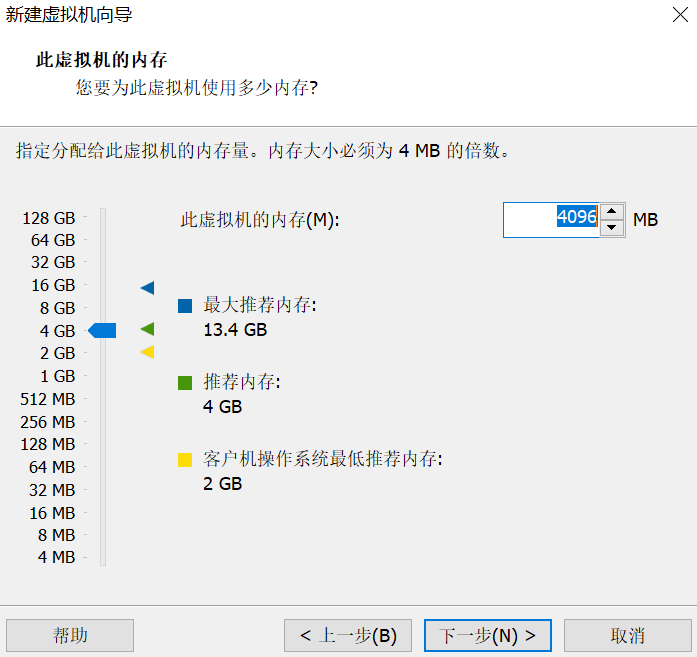Increase memory with the spinner up arrow
This screenshot has height=657, width=697.
tap(612, 211)
